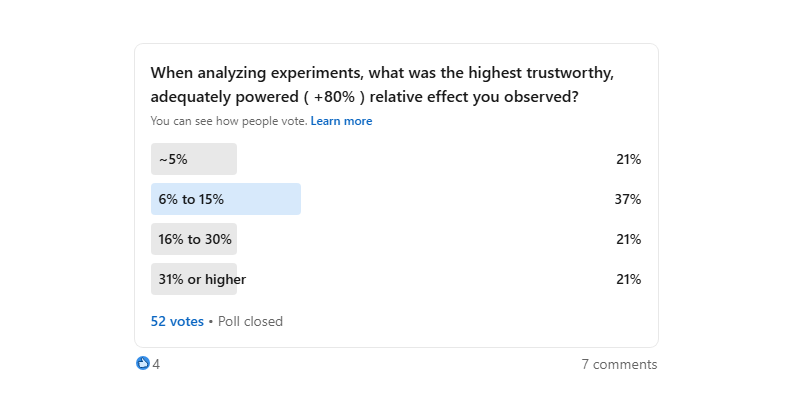The height and width of the screenshot is (416, 800).
Task: Click the blue thumbs-up reaction icon
Action: click(x=142, y=364)
